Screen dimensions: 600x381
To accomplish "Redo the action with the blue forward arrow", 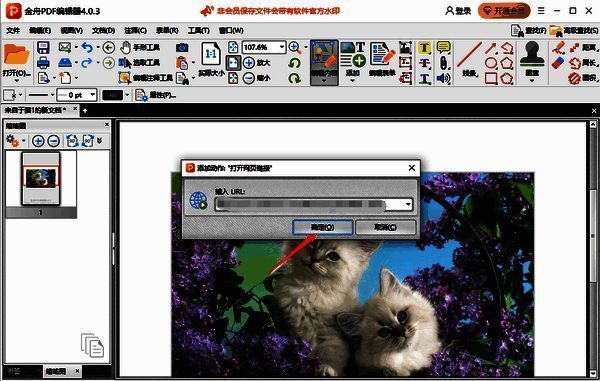I will point(87,62).
